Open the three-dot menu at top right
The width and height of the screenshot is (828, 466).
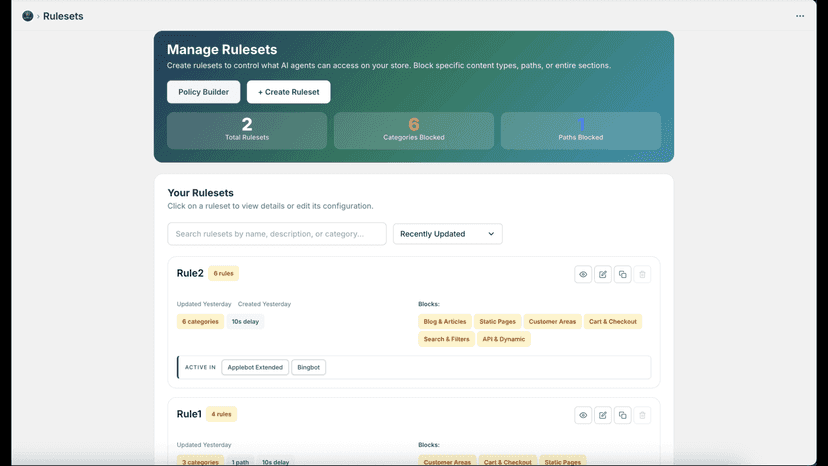(800, 16)
